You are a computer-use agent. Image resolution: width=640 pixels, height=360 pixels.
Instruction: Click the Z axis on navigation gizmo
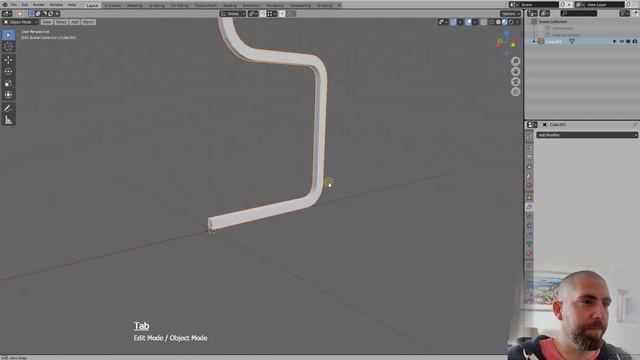point(507,33)
